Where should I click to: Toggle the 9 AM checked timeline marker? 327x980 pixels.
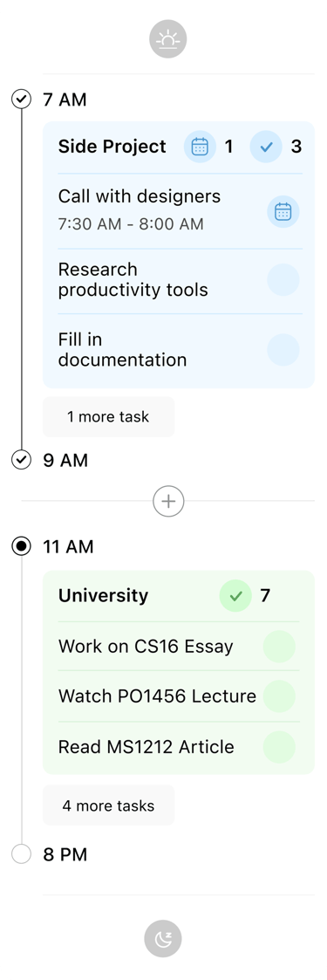(x=21, y=460)
